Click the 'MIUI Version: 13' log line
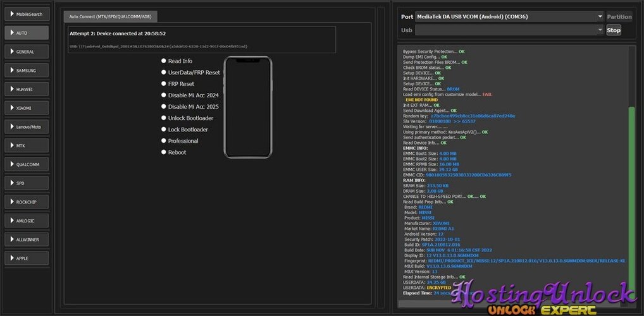Viewport: 644px width, 316px height. click(421, 272)
